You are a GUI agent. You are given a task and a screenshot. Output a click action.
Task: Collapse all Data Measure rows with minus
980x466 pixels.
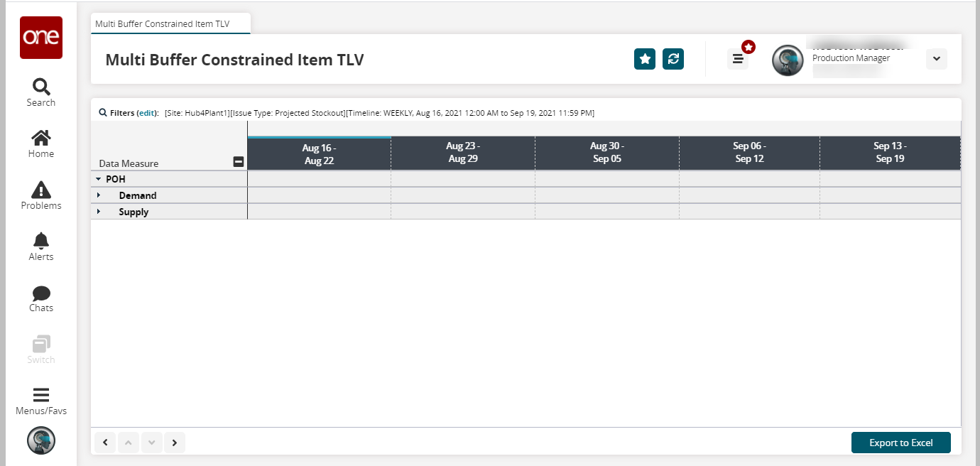pos(239,162)
